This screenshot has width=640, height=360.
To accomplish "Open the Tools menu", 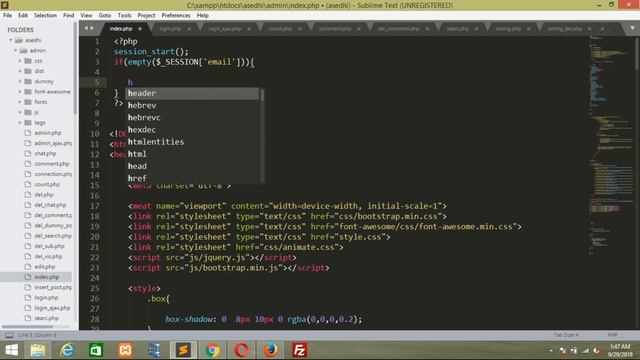I will tap(124, 15).
